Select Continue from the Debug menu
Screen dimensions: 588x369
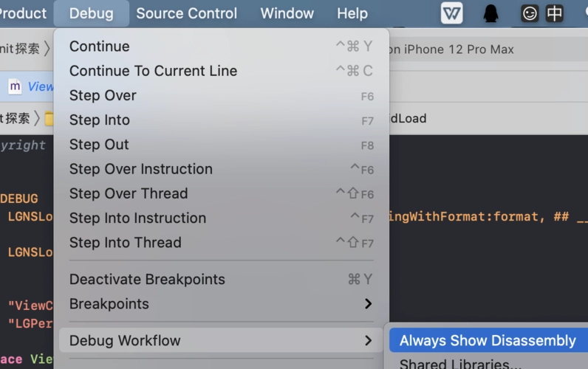(99, 46)
